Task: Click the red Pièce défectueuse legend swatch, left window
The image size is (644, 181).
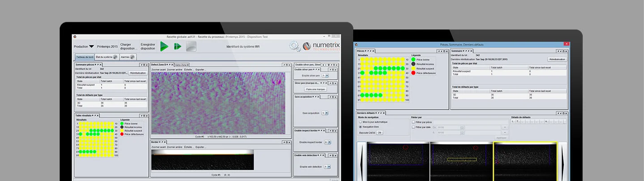Action: coord(122,134)
